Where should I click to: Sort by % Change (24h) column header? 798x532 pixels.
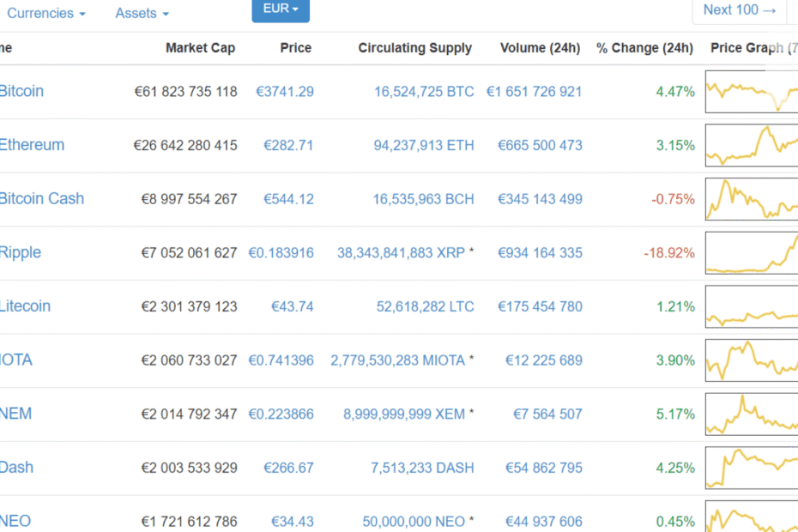pyautogui.click(x=644, y=48)
